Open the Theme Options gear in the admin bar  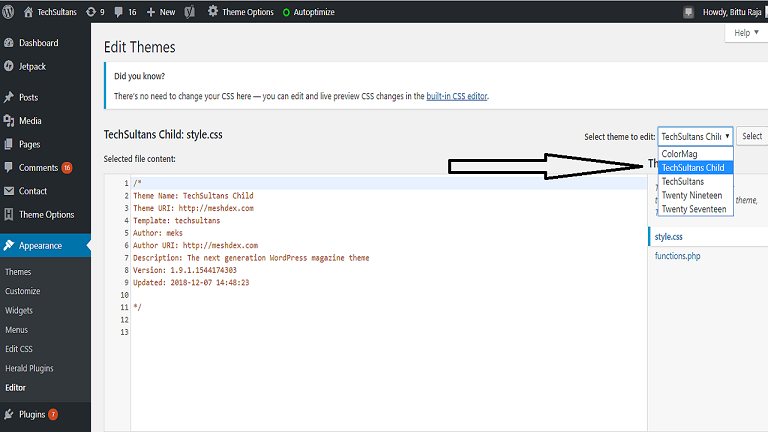coord(213,11)
